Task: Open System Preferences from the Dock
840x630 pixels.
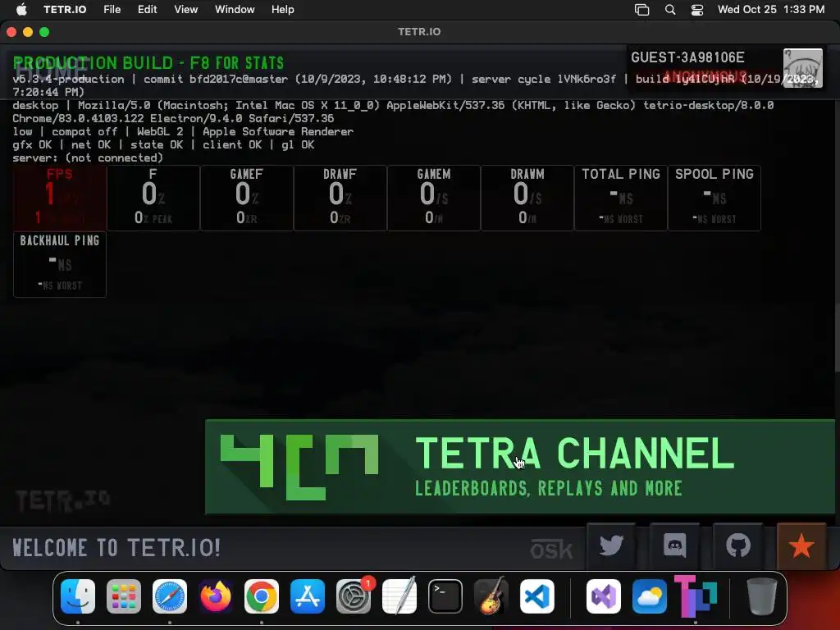Action: tap(354, 596)
